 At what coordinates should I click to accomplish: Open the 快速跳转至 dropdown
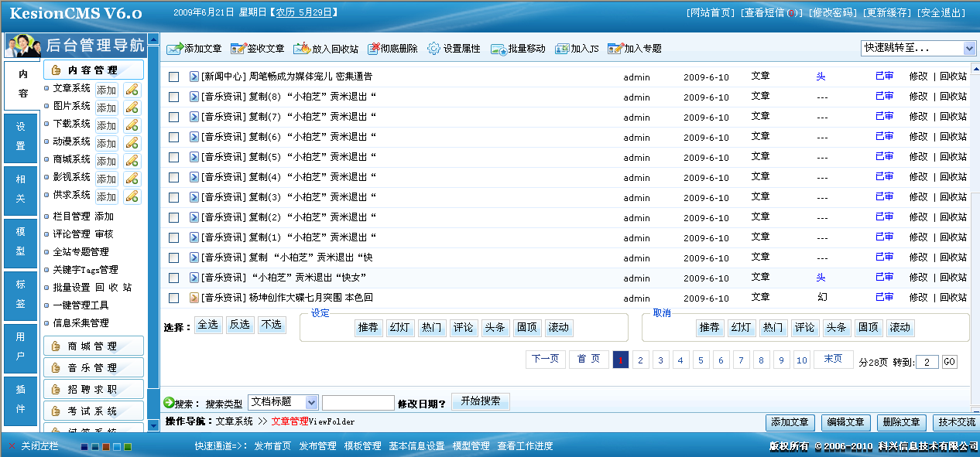[x=914, y=48]
